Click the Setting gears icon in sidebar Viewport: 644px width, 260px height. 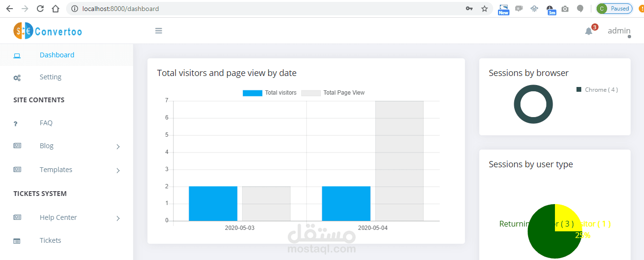17,77
